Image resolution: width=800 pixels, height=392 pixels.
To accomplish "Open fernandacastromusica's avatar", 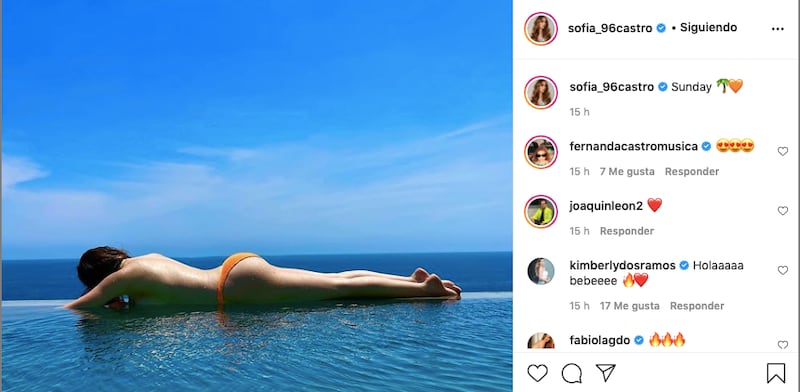I will (x=541, y=152).
